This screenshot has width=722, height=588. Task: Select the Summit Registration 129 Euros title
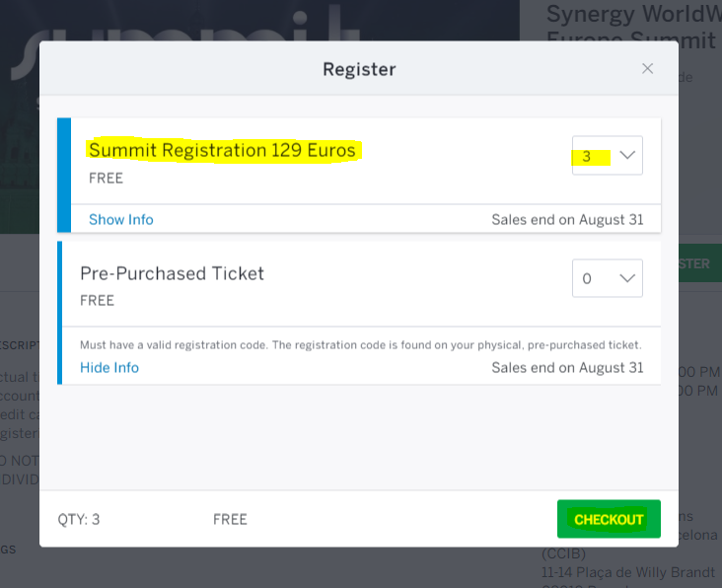[x=222, y=150]
